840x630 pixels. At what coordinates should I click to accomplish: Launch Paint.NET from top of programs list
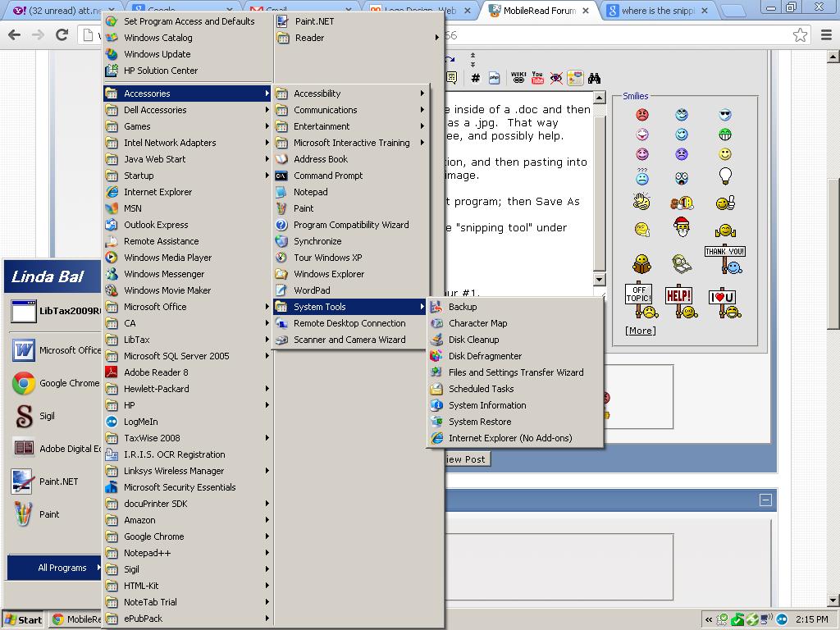pos(358,21)
